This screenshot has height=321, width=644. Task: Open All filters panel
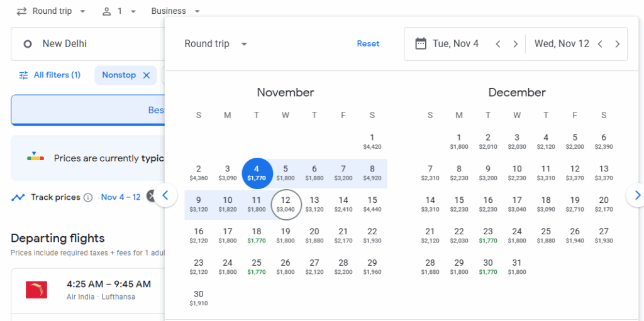coord(50,75)
